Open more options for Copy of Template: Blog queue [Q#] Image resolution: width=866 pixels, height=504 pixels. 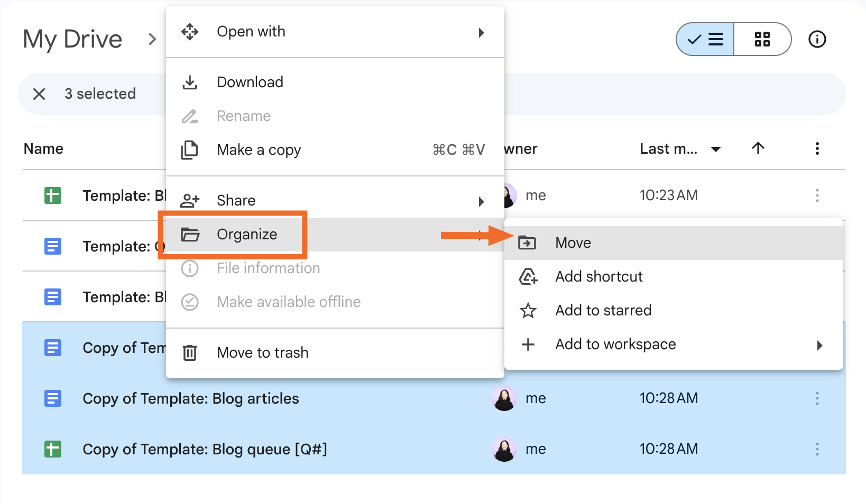coord(817,449)
